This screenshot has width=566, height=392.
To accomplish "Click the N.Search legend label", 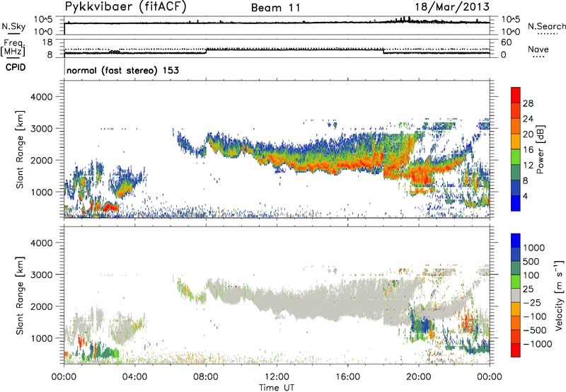I will tap(546, 26).
